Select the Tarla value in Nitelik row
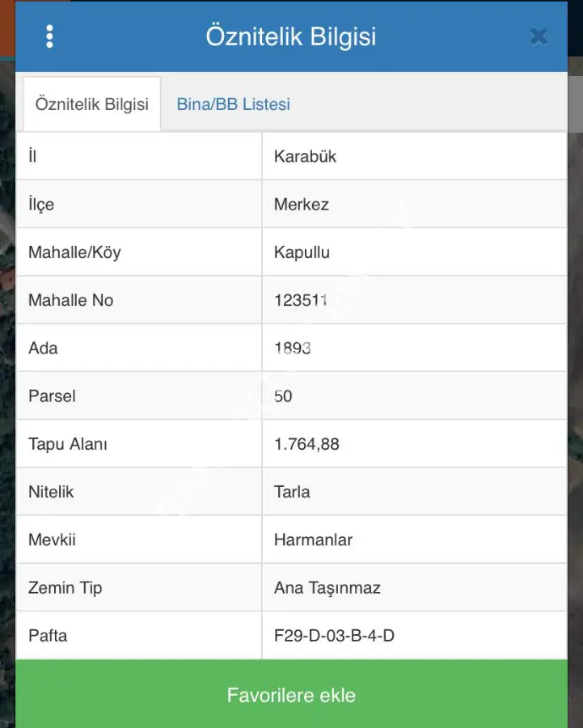 [x=292, y=492]
